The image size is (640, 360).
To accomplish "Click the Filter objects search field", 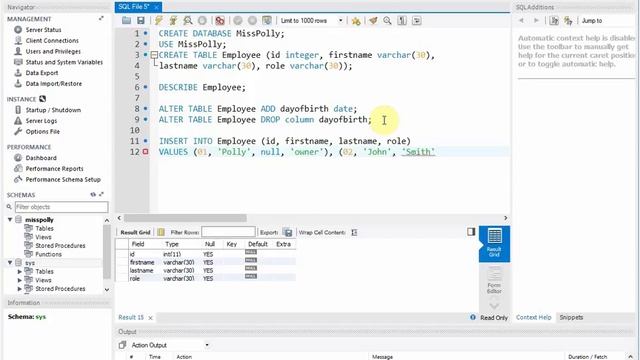I will click(61, 207).
